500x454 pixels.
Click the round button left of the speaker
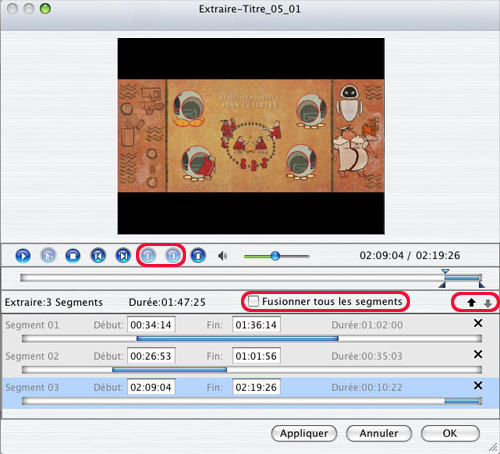[x=198, y=256]
